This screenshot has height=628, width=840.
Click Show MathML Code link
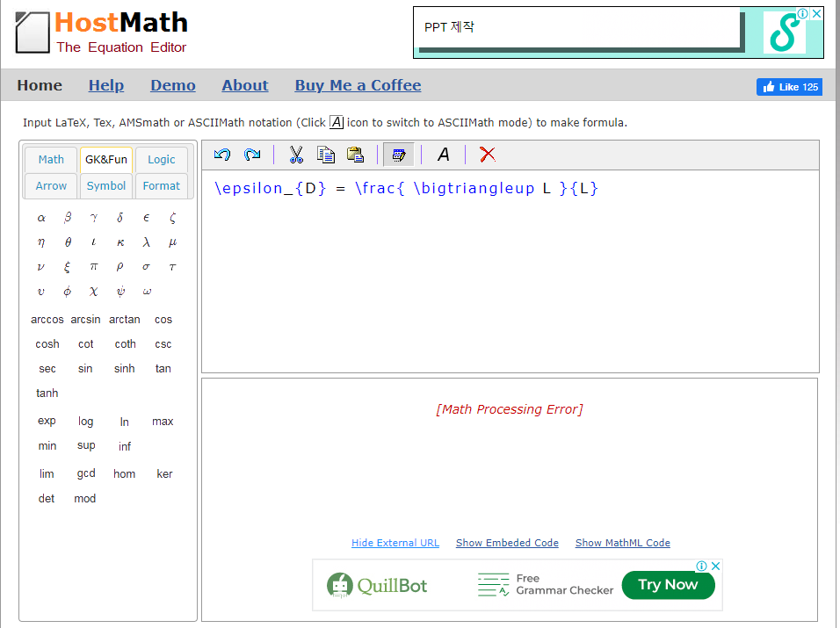tap(622, 543)
